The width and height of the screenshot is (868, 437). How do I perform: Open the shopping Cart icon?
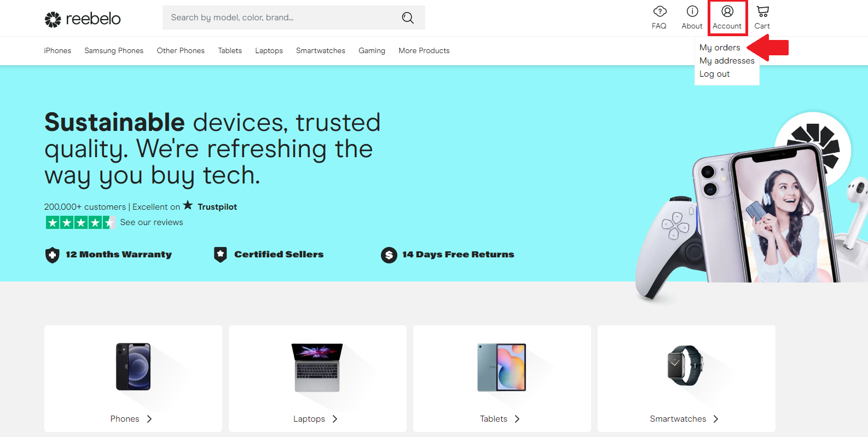762,12
